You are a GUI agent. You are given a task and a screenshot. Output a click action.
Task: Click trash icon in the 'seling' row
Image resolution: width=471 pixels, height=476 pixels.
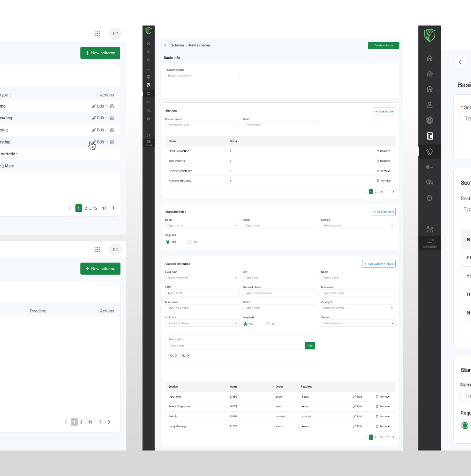[112, 118]
